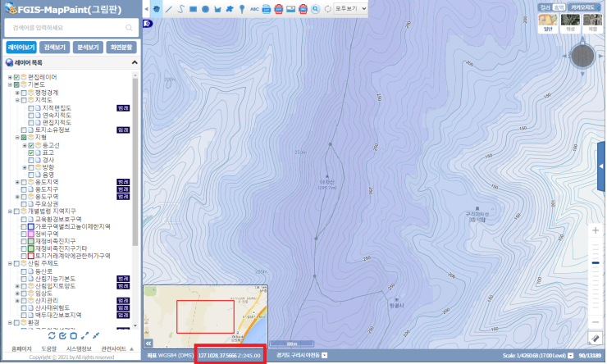Open the 모두보기 dropdown
This screenshot has width=607, height=364.
[x=350, y=8]
